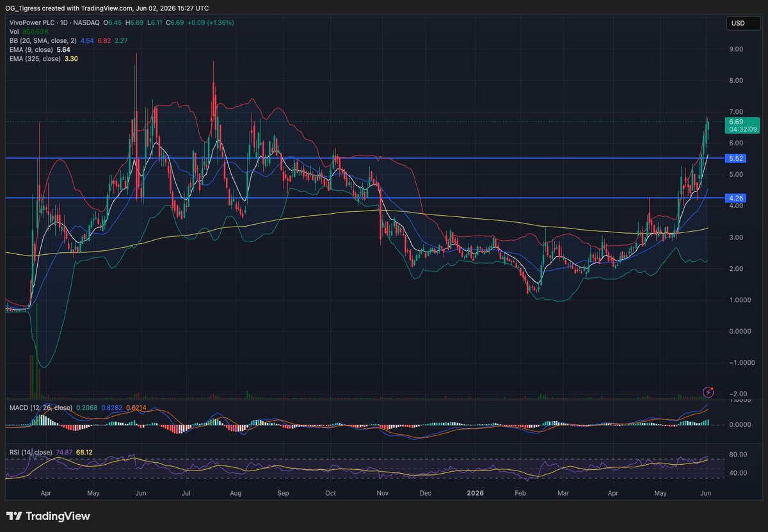Click the Nov label on time axis
The width and height of the screenshot is (768, 532).
382,494
